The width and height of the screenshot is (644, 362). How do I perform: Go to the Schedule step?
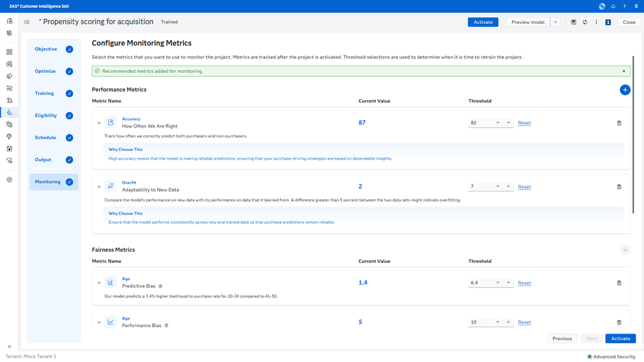54,137
